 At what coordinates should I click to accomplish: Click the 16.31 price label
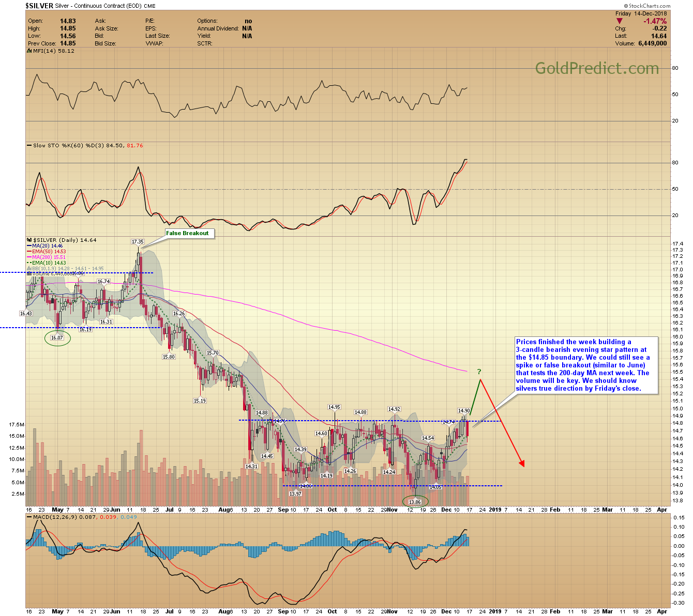(x=106, y=322)
